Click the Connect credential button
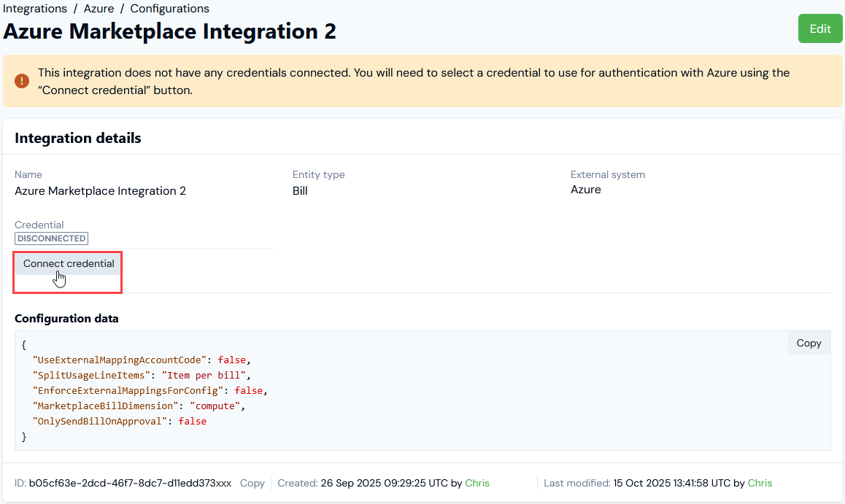 pyautogui.click(x=69, y=264)
